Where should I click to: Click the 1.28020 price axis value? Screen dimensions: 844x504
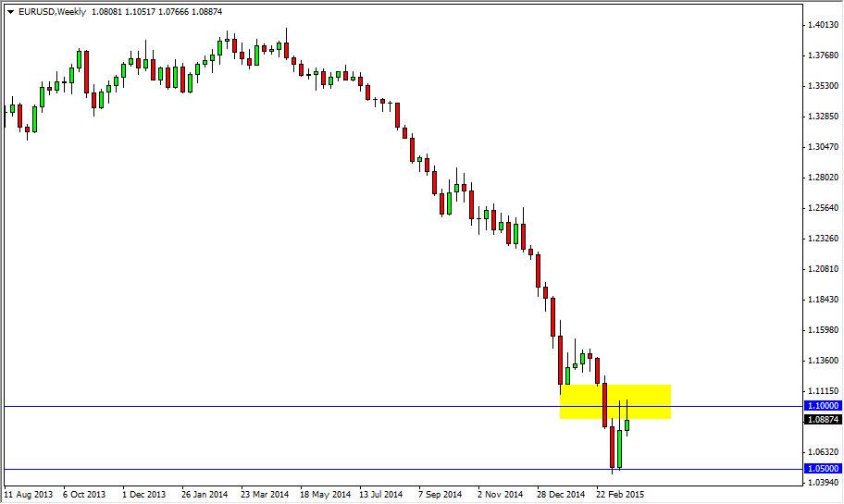(x=824, y=178)
